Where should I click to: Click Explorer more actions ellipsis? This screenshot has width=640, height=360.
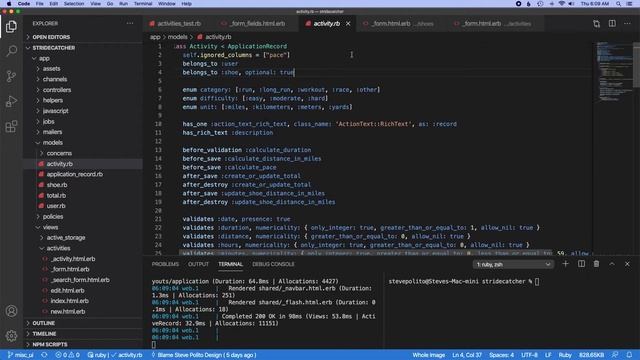click(130, 24)
